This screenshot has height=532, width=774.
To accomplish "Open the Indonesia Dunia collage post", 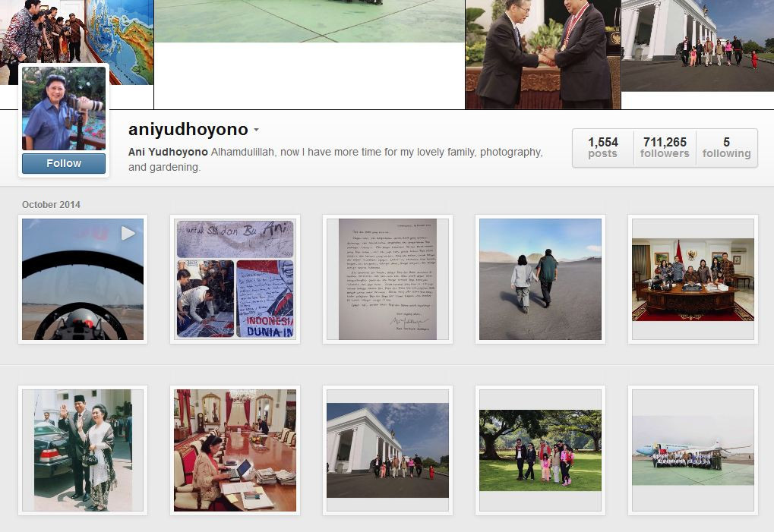I will pos(235,279).
